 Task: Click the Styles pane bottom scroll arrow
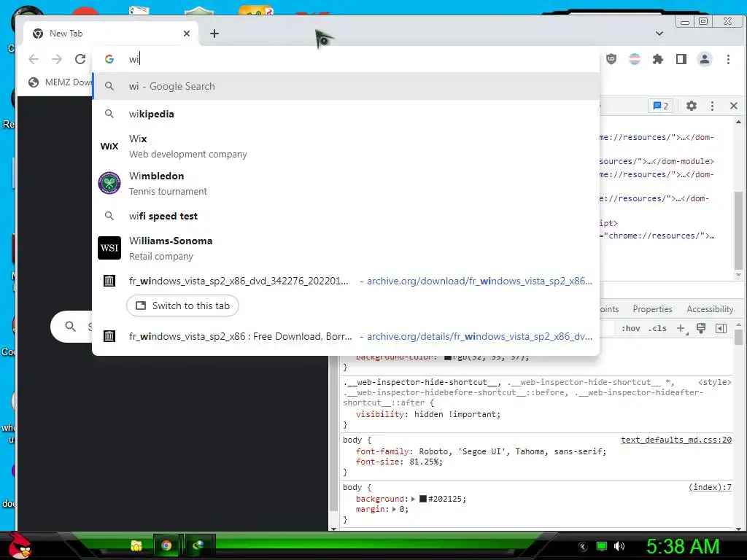pos(738,528)
